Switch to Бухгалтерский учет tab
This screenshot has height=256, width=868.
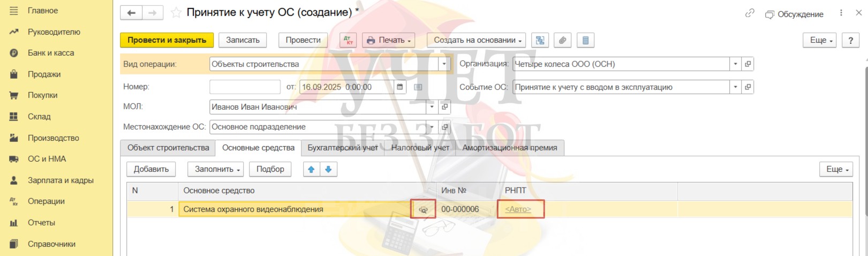(x=343, y=148)
